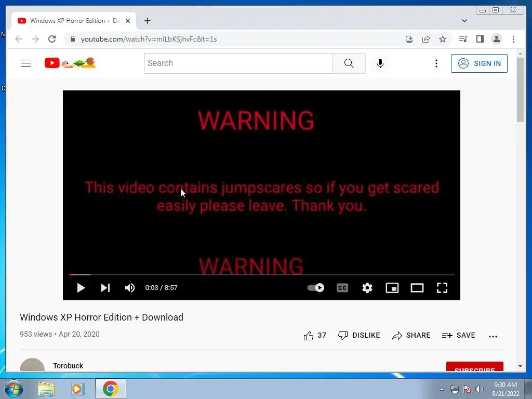
Task: Toggle the autoplay switch
Action: tap(315, 288)
